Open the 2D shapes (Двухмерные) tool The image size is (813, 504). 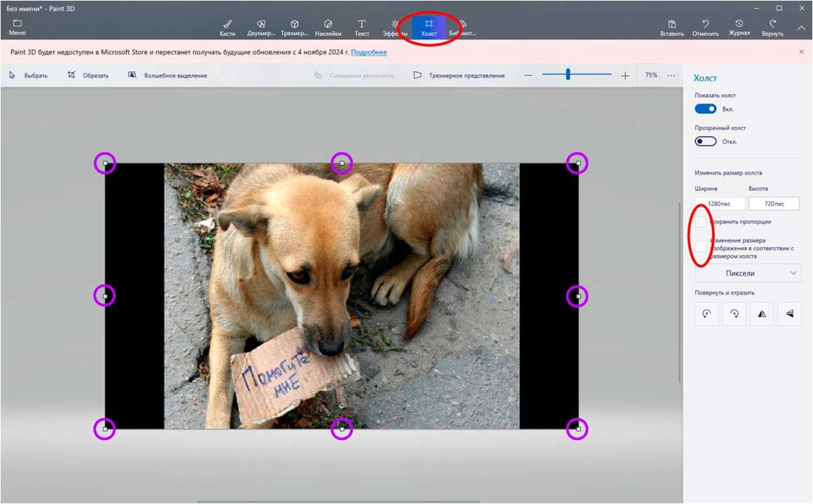[261, 27]
